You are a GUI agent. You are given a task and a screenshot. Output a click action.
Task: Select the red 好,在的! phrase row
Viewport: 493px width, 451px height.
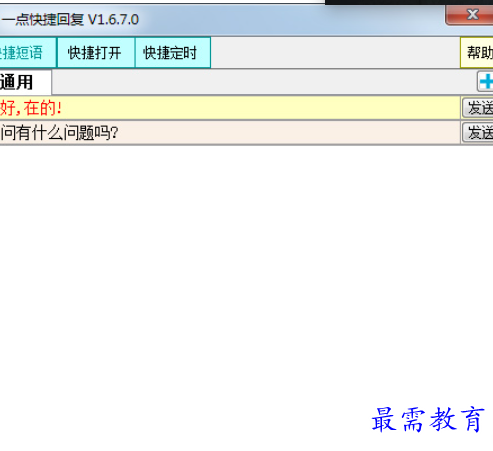pyautogui.click(x=230, y=108)
